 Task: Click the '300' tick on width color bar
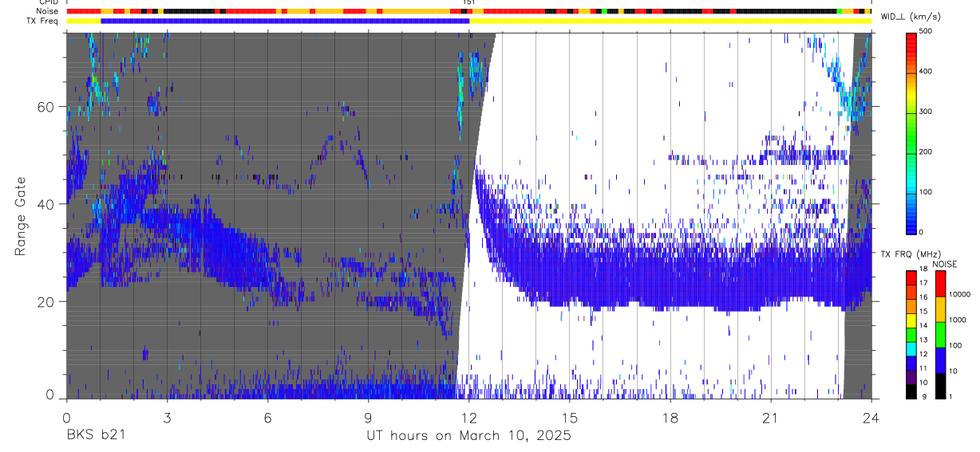(x=927, y=112)
